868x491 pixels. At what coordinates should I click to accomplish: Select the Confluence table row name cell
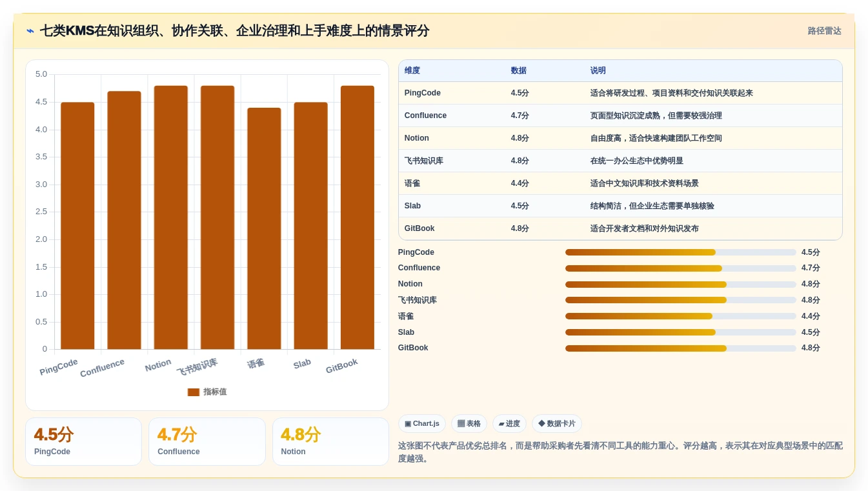coord(425,115)
